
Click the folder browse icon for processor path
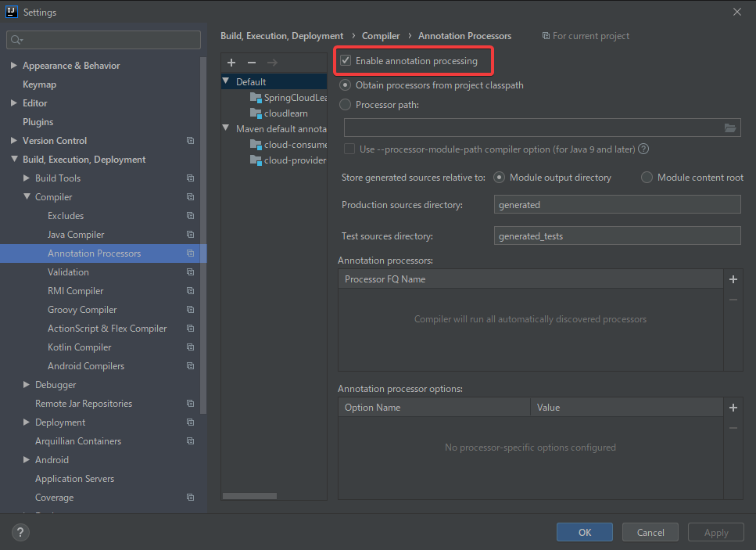(730, 128)
